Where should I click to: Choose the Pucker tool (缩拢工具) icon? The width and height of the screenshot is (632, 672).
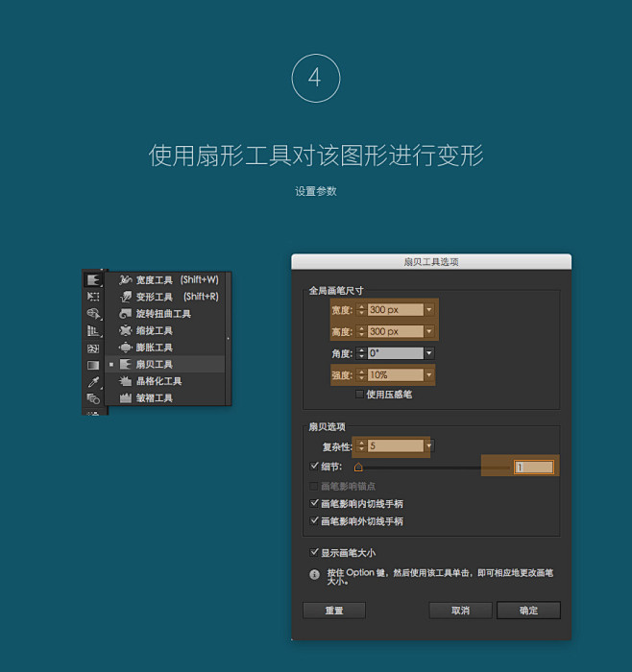(x=126, y=330)
